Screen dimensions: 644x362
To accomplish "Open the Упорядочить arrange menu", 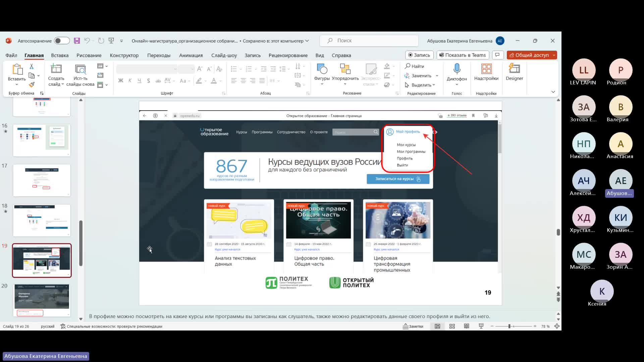I will coord(345,74).
